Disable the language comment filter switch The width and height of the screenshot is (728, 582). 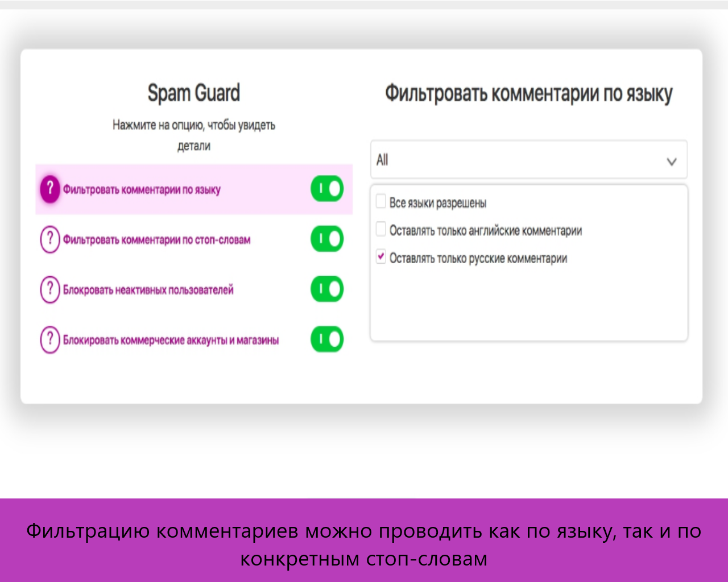[327, 189]
